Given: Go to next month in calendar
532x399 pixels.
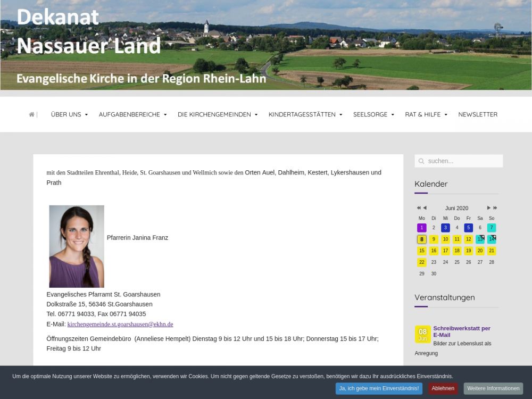Looking at the screenshot, I should click(x=488, y=208).
